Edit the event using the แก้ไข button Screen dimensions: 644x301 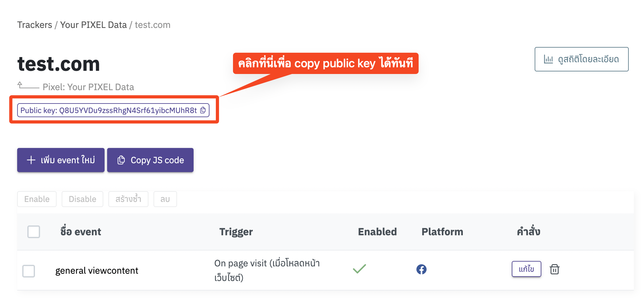[526, 269]
